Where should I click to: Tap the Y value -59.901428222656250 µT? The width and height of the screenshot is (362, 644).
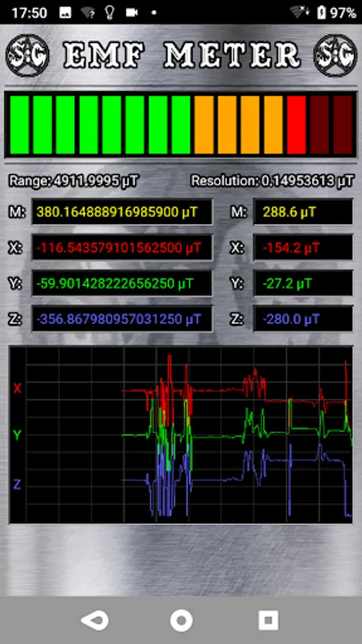tap(122, 283)
